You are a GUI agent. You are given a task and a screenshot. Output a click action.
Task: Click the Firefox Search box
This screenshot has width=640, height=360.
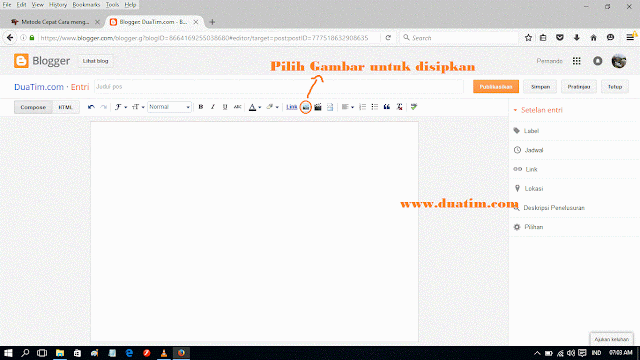[459, 38]
